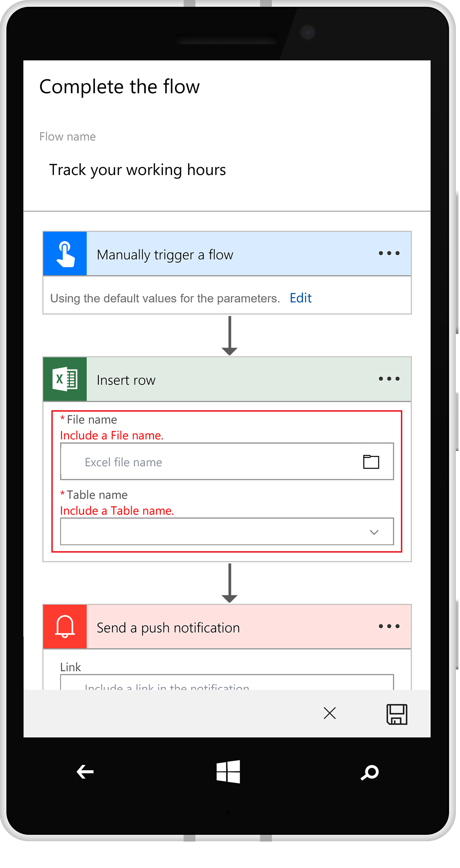Cancel with the X icon in bottom bar
This screenshot has height=868, width=460.
330,713
